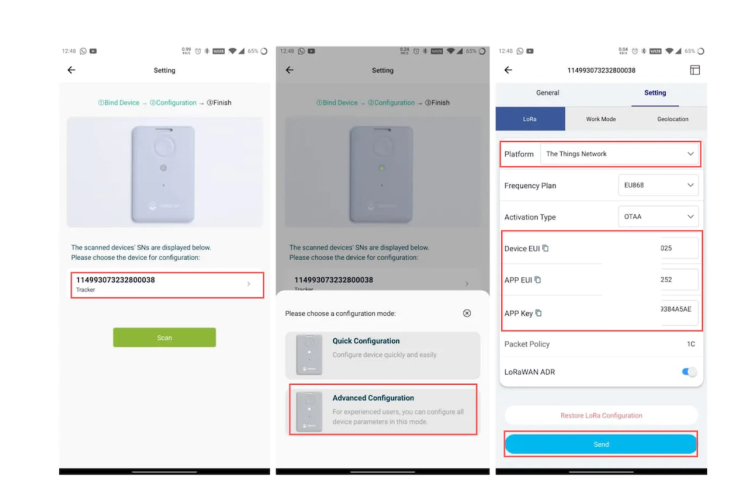Choose Advanced Configuration mode
Image resolution: width=748 pixels, height=499 pixels.
(383, 409)
